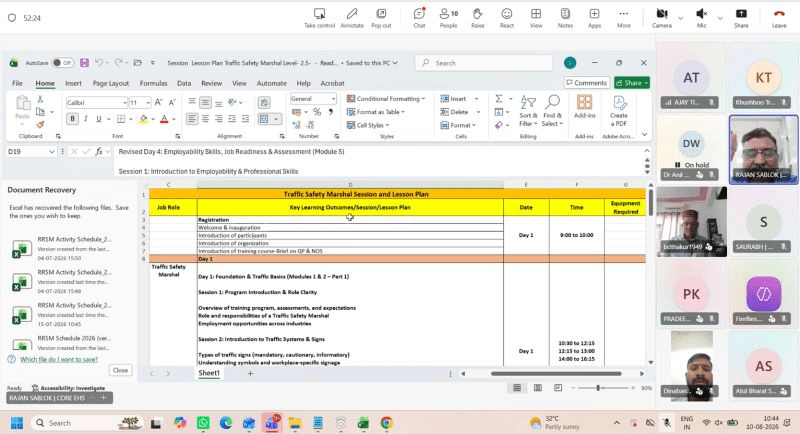The width and height of the screenshot is (800, 434).
Task: Click the Cut scissors icon
Action: (x=40, y=99)
